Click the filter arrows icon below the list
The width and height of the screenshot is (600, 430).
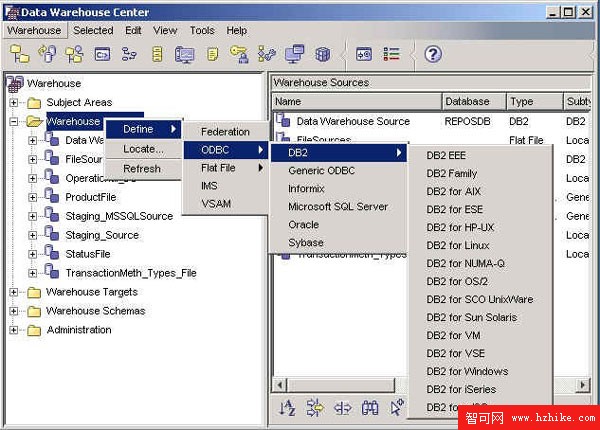(315, 407)
